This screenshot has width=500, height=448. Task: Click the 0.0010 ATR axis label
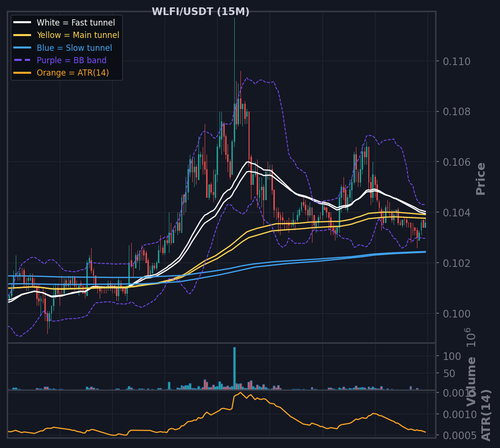point(460,414)
